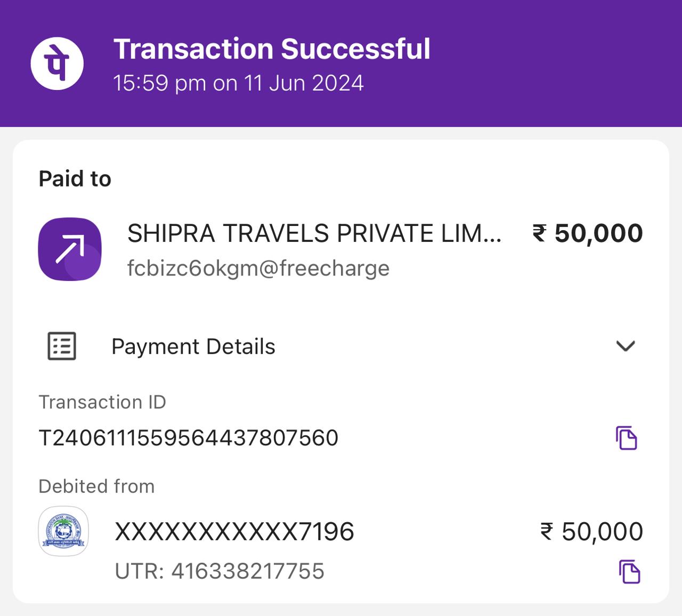682x616 pixels.
Task: Select the Transaction Successful heading
Action: pos(272,49)
